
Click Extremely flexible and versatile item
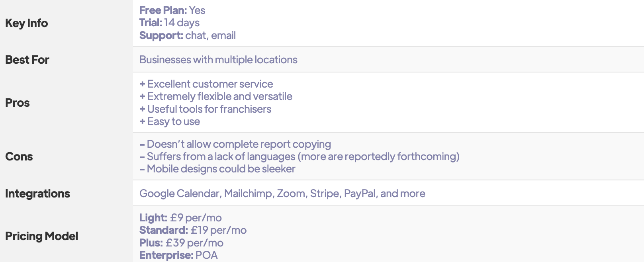tap(216, 96)
